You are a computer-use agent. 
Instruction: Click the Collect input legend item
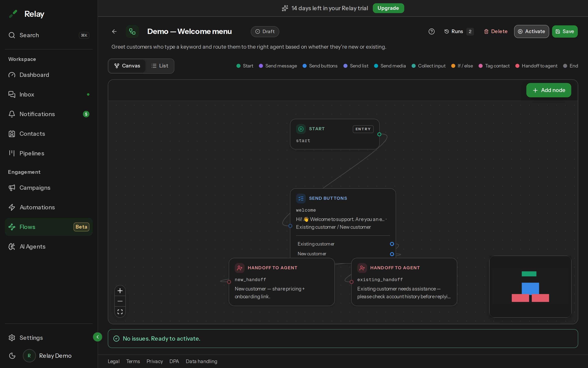429,66
